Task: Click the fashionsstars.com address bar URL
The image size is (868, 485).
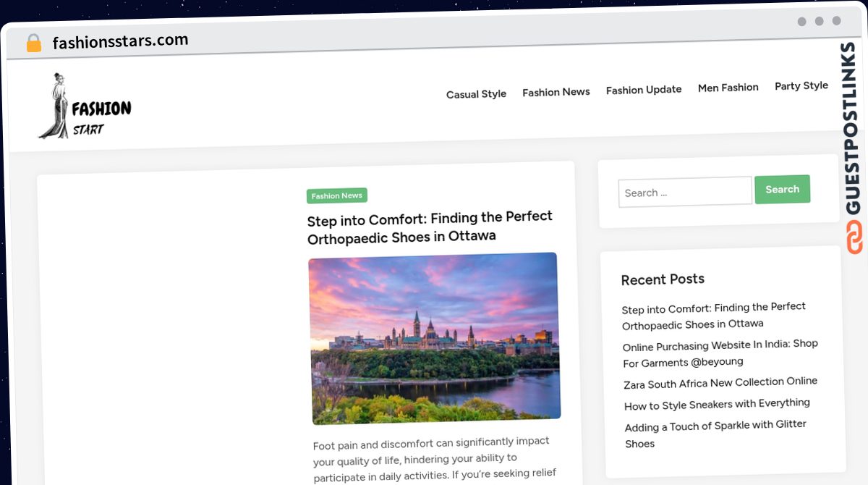Action: [x=120, y=41]
